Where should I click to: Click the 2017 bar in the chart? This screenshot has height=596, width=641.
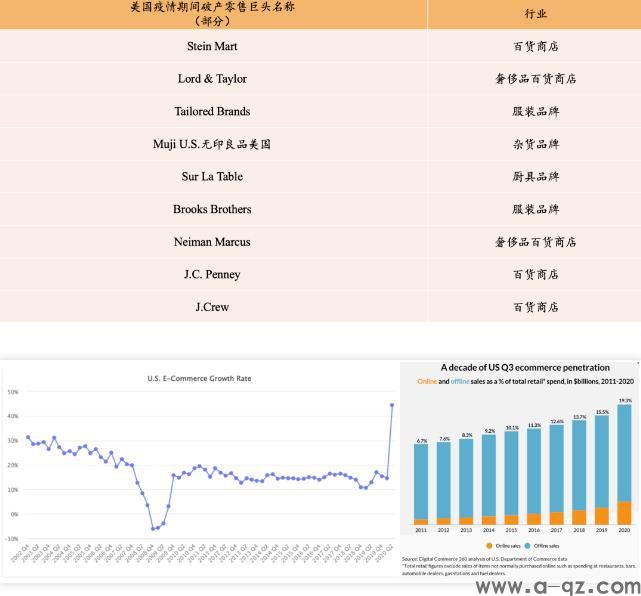coord(557,475)
